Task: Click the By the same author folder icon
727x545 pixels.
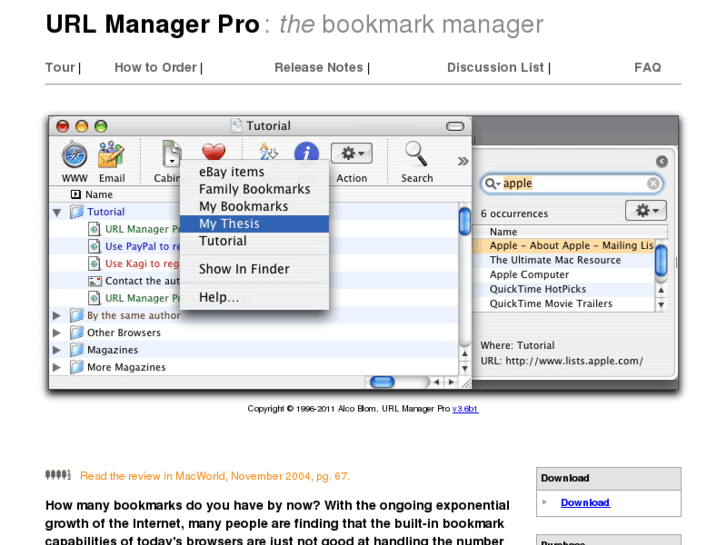Action: pos(77,315)
